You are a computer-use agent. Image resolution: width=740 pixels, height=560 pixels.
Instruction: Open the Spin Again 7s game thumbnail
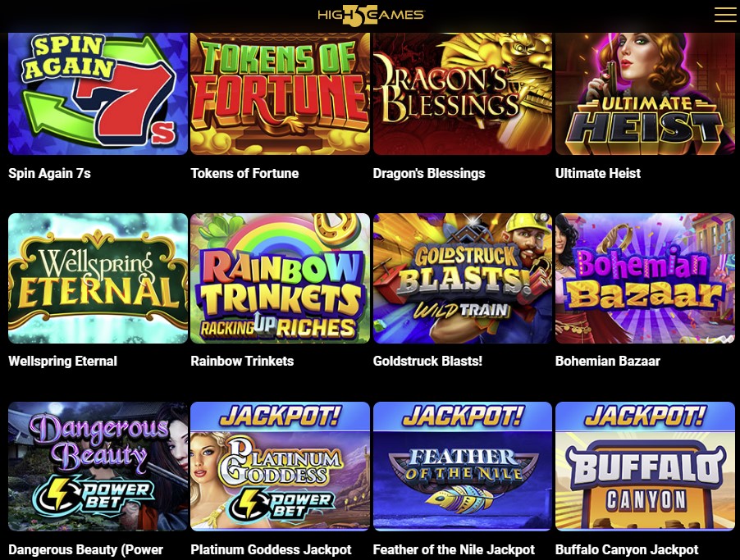pos(98,93)
